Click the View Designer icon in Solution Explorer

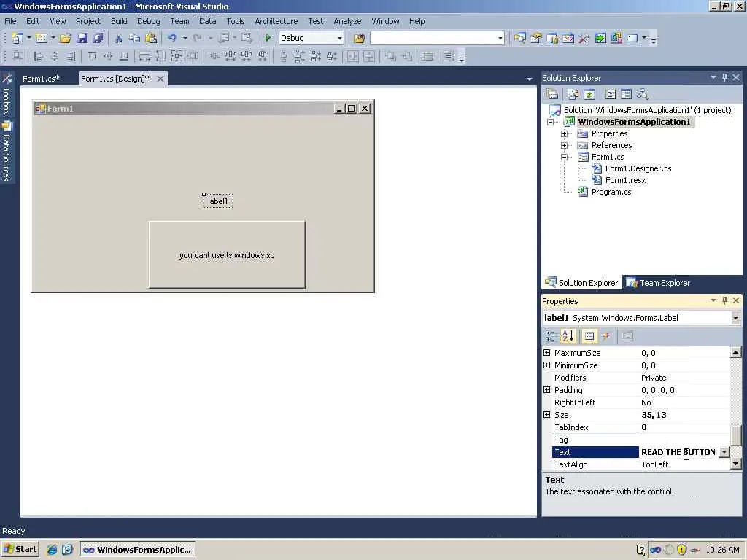point(627,94)
